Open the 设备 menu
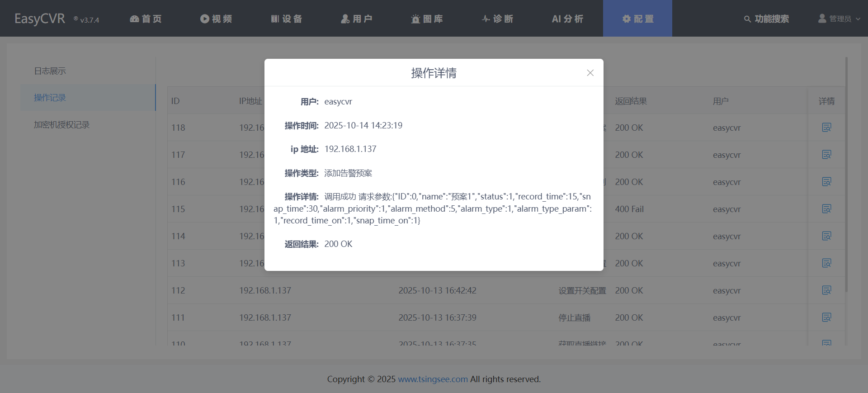The image size is (868, 393). tap(287, 19)
